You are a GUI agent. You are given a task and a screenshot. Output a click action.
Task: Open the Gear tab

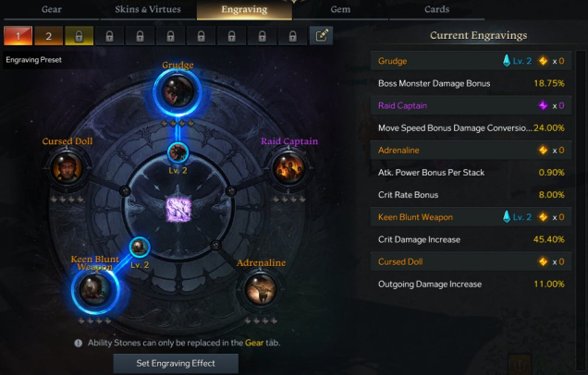(x=52, y=9)
